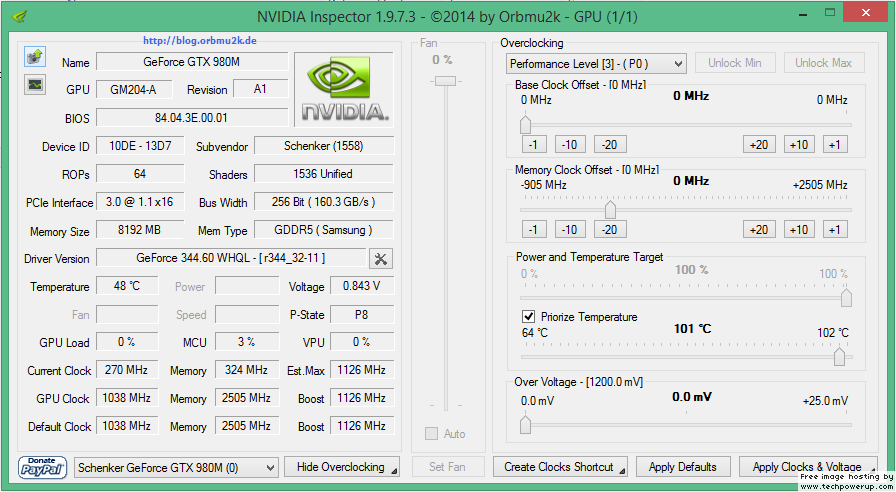Click the screenshot upload camera icon
This screenshot has width=896, height=492.
pos(35,56)
